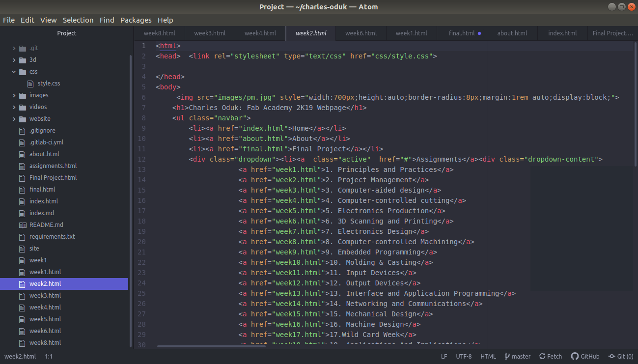Click the HTML grammar selector
The width and height of the screenshot is (638, 364).
[x=488, y=357]
